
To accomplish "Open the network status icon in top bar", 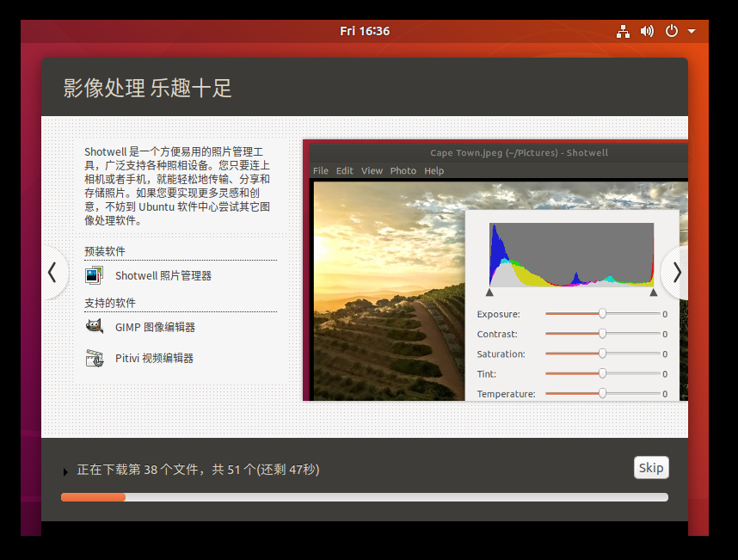I will [623, 32].
